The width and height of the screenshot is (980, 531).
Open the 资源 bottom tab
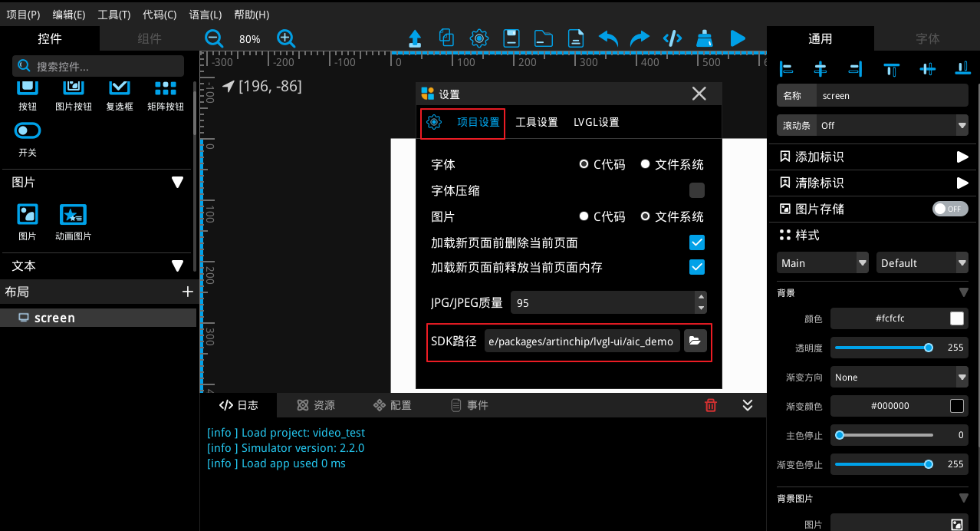pyautogui.click(x=316, y=405)
